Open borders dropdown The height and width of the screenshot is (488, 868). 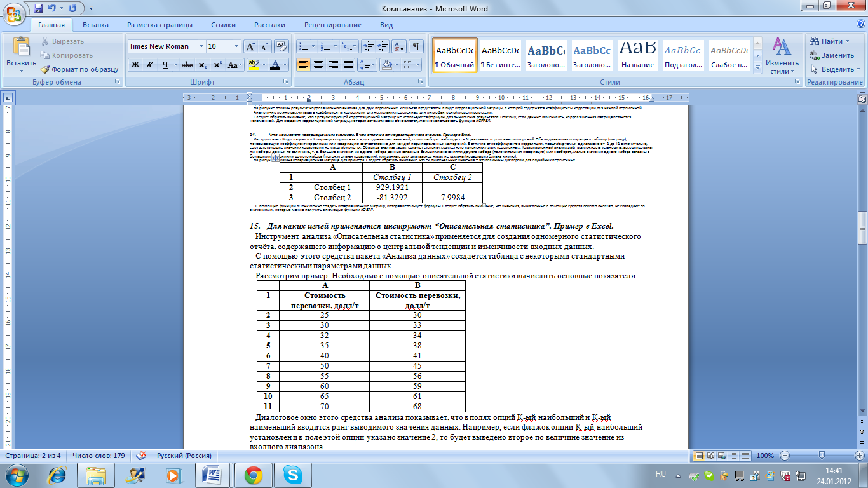416,65
